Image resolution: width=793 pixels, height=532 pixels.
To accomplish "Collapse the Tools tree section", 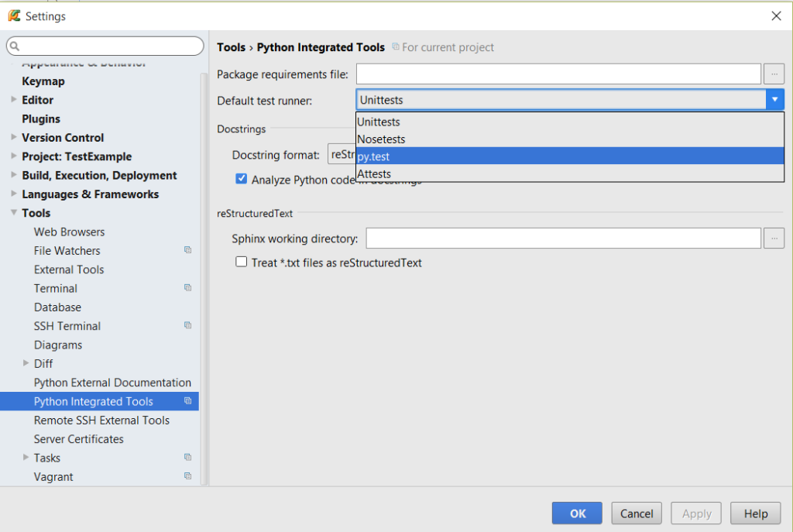I will pos(14,212).
